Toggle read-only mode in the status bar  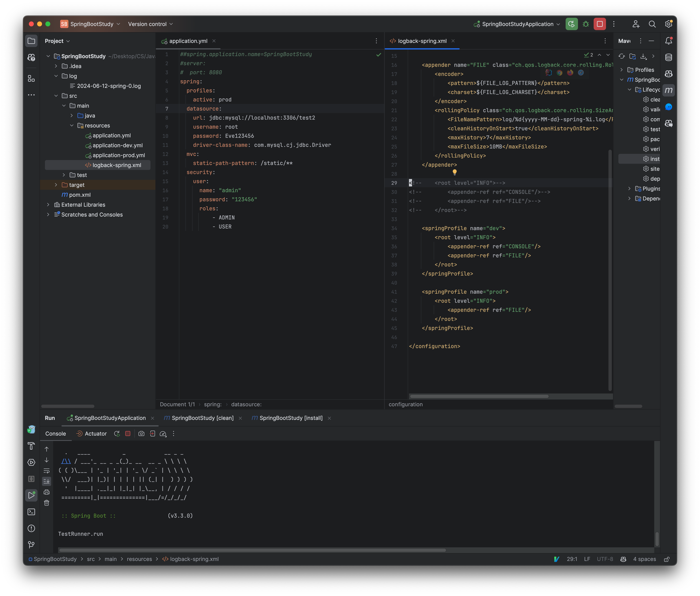667,559
